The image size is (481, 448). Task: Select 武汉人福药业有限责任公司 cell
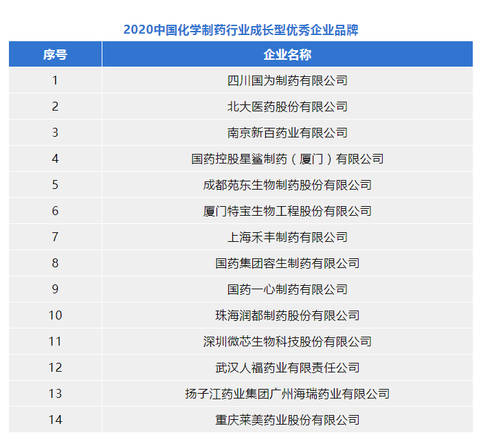point(287,368)
